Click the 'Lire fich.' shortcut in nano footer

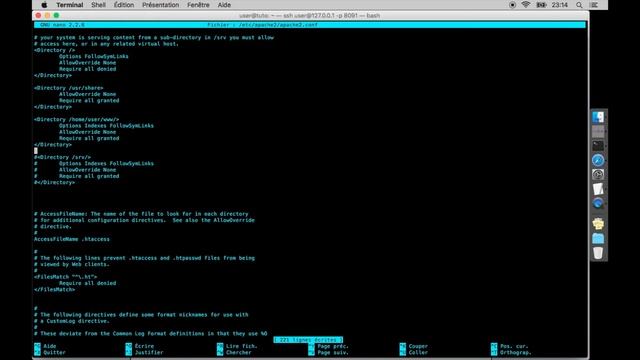[x=238, y=346]
